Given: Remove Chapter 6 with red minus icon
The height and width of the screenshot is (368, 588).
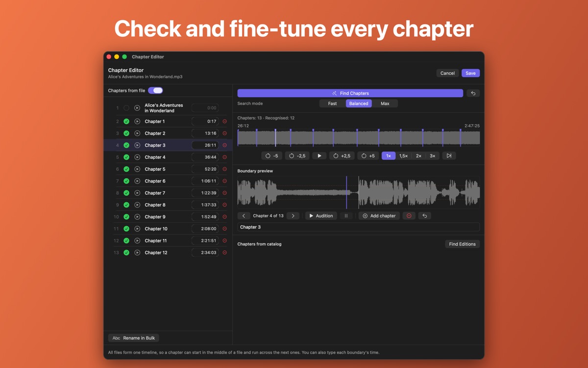Looking at the screenshot, I should pyautogui.click(x=225, y=181).
